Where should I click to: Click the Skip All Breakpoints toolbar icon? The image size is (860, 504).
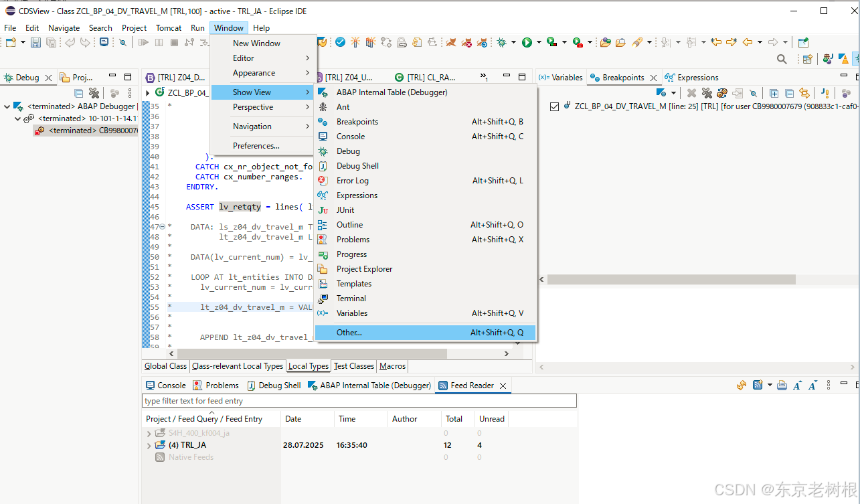pyautogui.click(x=122, y=42)
